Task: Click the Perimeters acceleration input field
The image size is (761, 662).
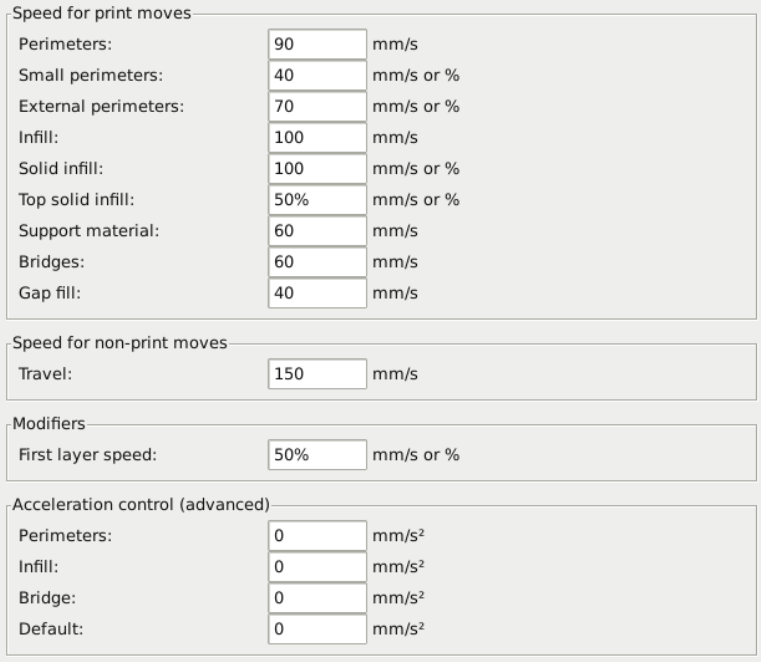Action: [x=318, y=535]
